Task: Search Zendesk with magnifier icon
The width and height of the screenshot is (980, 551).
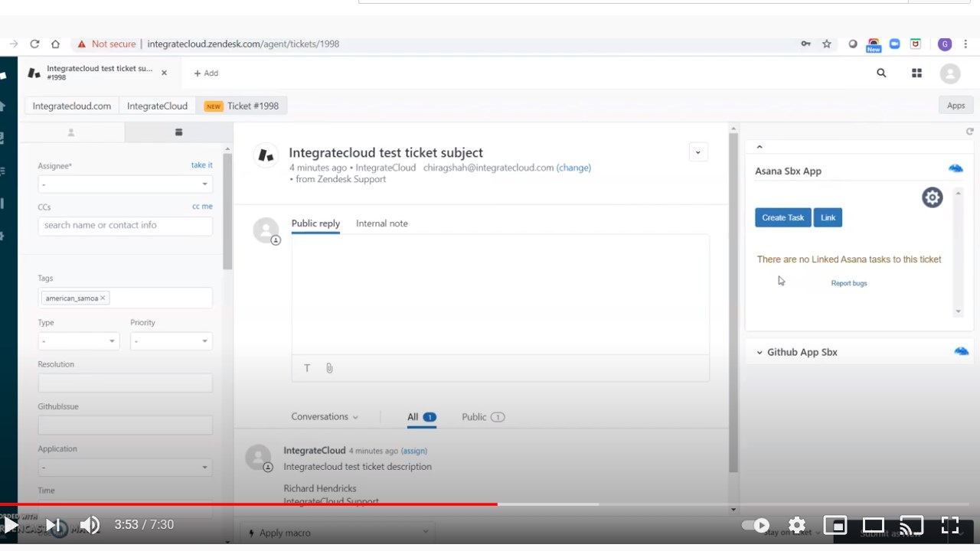Action: 881,73
